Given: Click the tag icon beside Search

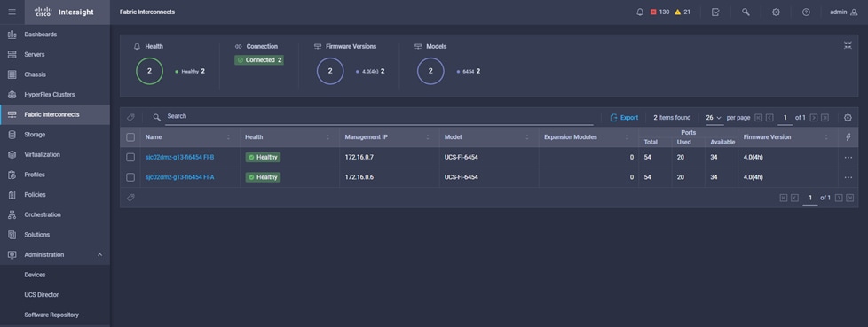Looking at the screenshot, I should [x=130, y=118].
